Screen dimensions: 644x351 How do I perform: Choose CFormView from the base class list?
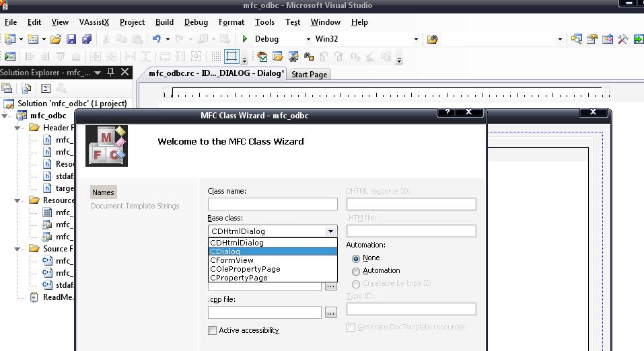273,260
